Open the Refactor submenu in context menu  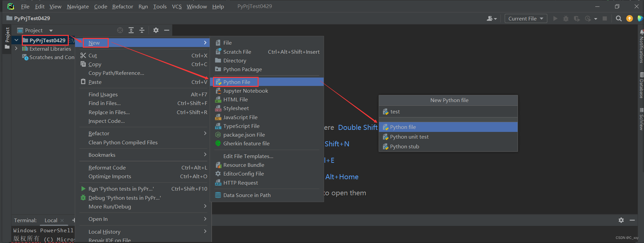[x=144, y=134]
